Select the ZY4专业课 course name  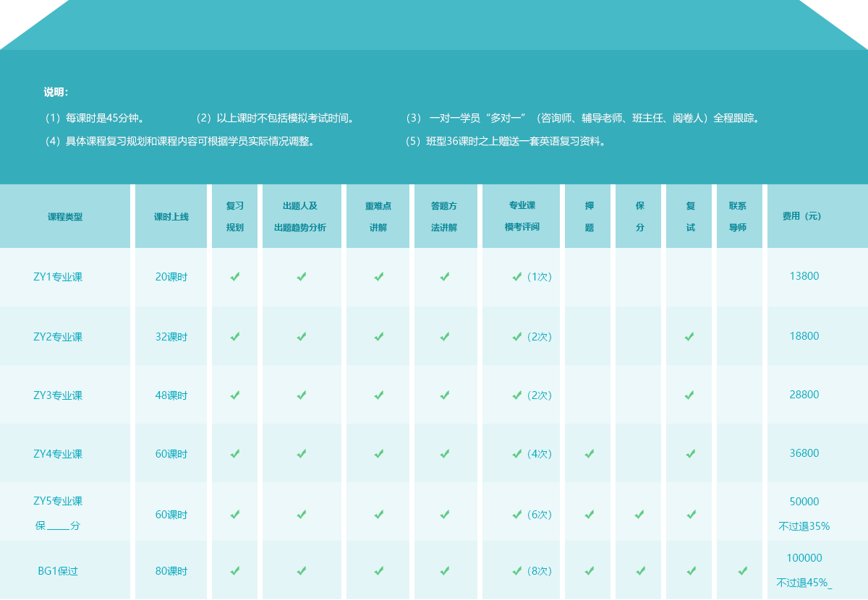[x=58, y=453]
